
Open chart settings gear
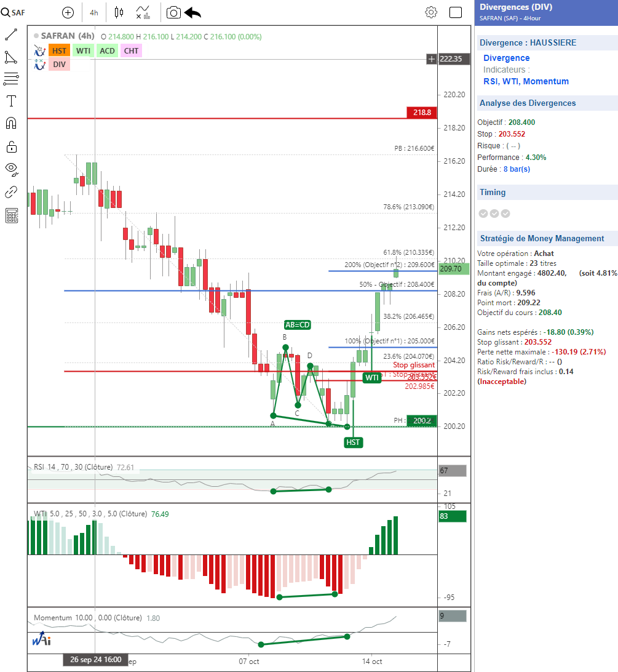tap(431, 12)
